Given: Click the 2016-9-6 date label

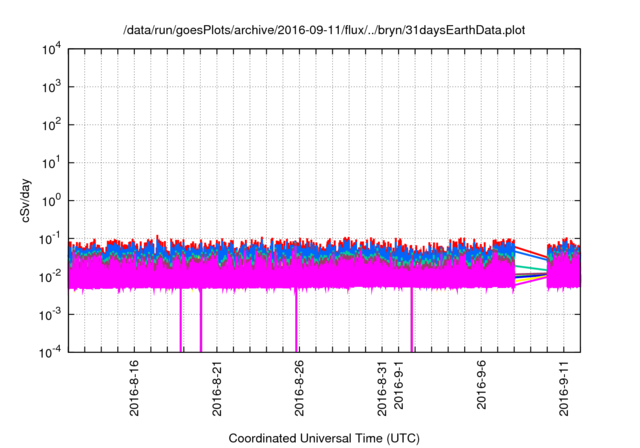Looking at the screenshot, I should (x=481, y=385).
